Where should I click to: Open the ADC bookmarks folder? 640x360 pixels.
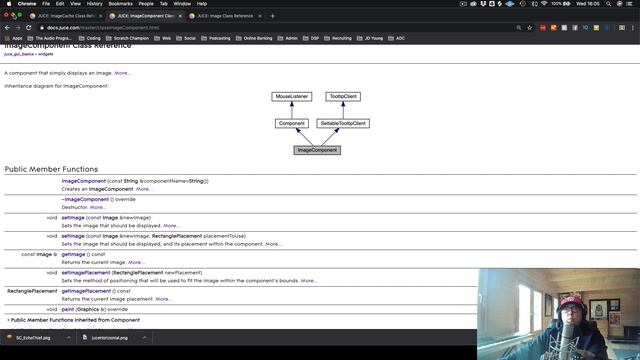(x=396, y=38)
